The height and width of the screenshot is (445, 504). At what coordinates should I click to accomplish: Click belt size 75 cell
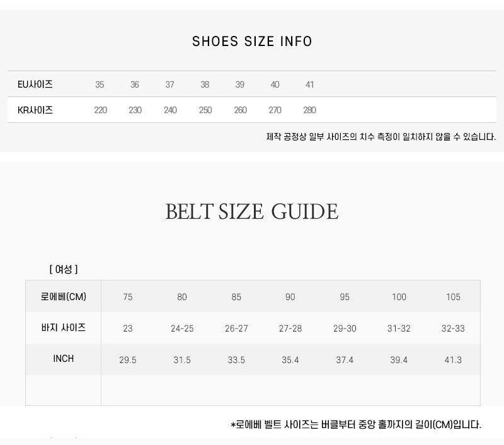click(128, 297)
